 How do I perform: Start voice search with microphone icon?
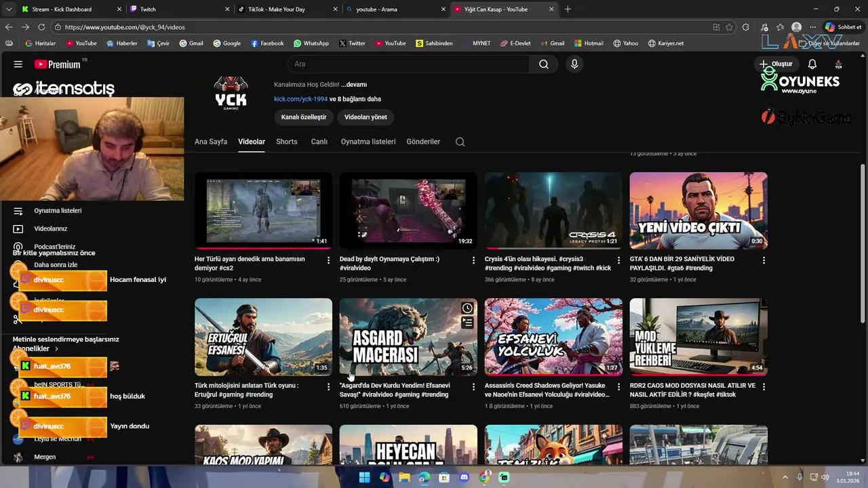[x=574, y=64]
